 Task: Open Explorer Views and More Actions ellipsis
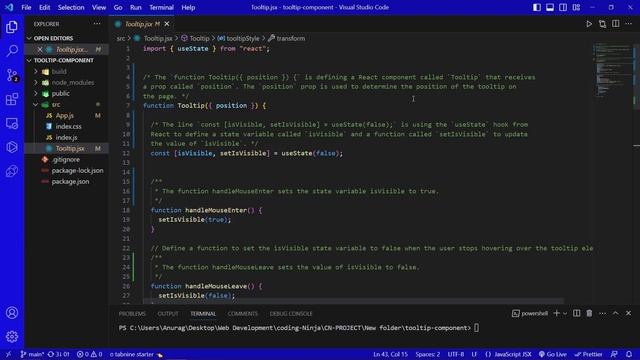pos(97,24)
